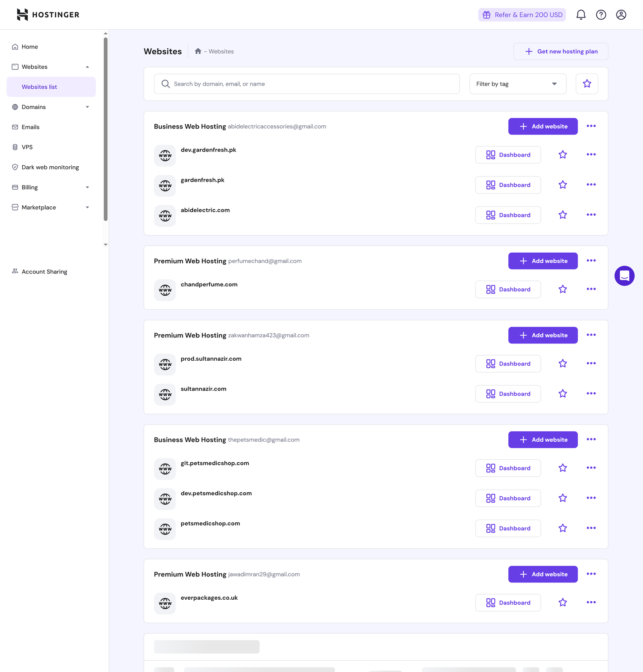Screen dimensions: 643x672
Task: Open more options for git.petsmedicshop.com
Action: [x=591, y=468]
